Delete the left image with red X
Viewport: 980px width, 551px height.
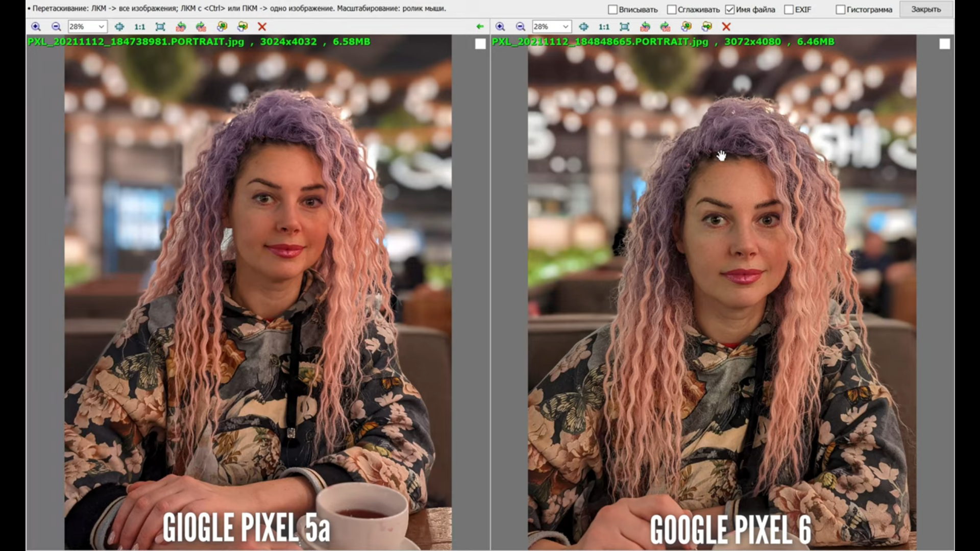pyautogui.click(x=262, y=27)
